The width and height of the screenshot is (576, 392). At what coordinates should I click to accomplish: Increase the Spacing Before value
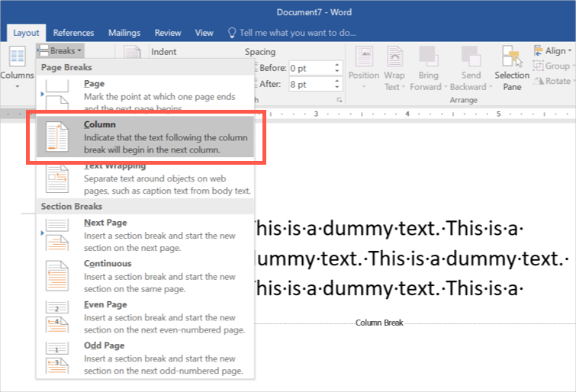pyautogui.click(x=336, y=63)
